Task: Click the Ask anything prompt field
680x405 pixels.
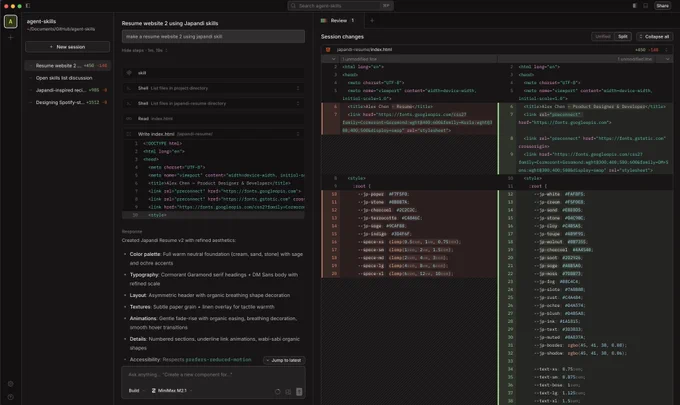Action: pyautogui.click(x=213, y=375)
